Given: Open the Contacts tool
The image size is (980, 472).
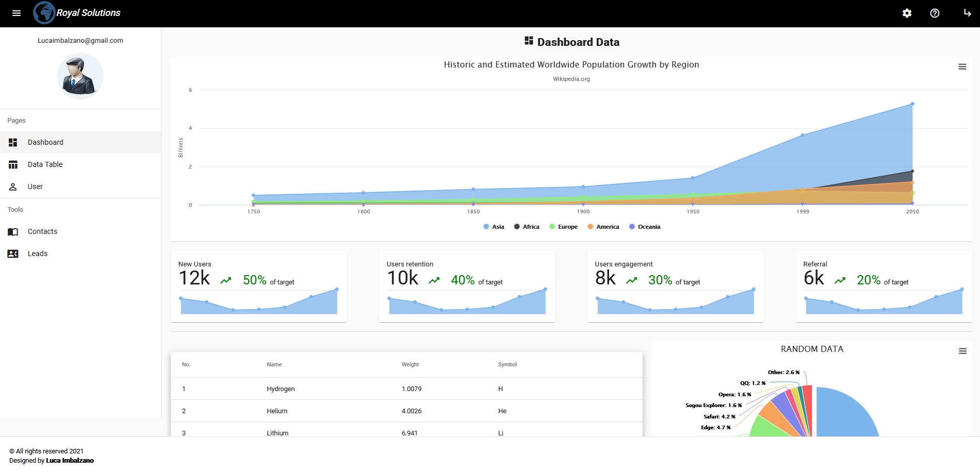Looking at the screenshot, I should [x=80, y=231].
